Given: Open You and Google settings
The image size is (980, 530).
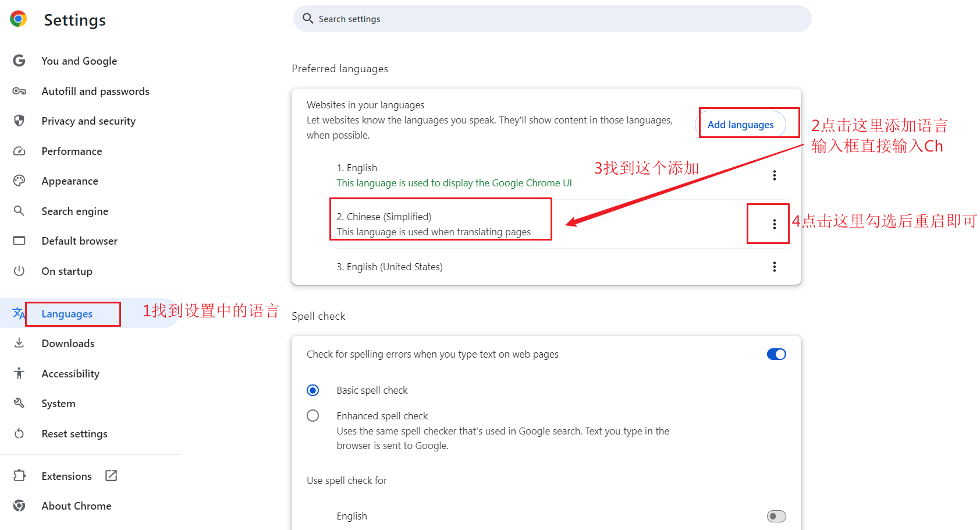Looking at the screenshot, I should click(79, 61).
